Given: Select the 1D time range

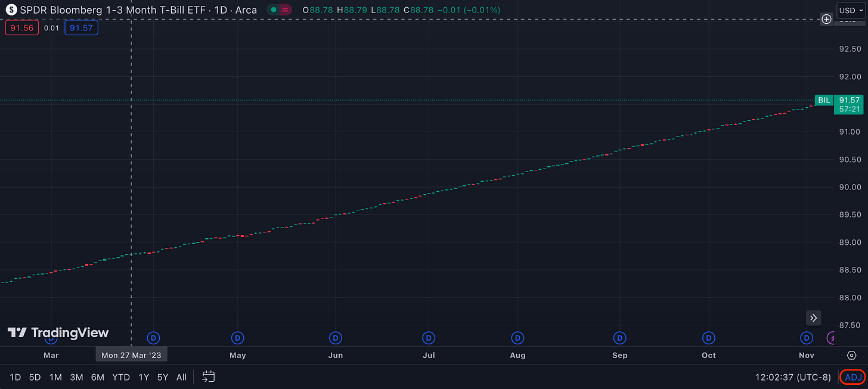Looking at the screenshot, I should point(15,377).
